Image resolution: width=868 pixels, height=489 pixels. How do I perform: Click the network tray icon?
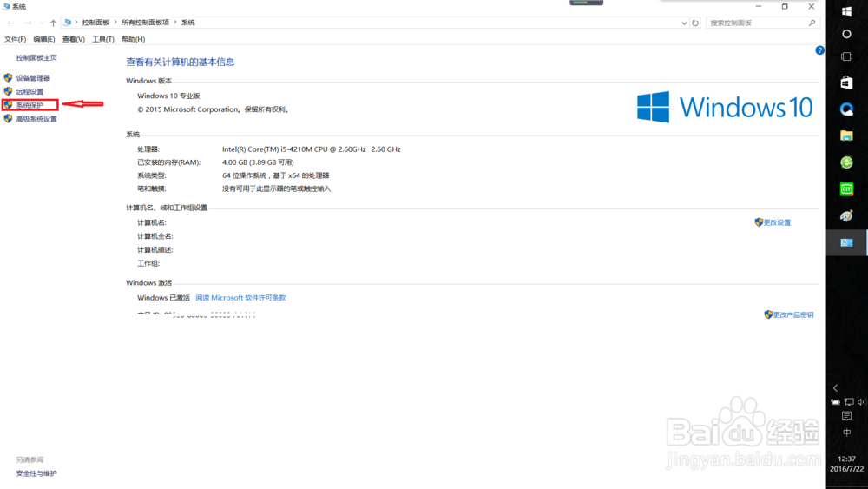[x=849, y=402]
